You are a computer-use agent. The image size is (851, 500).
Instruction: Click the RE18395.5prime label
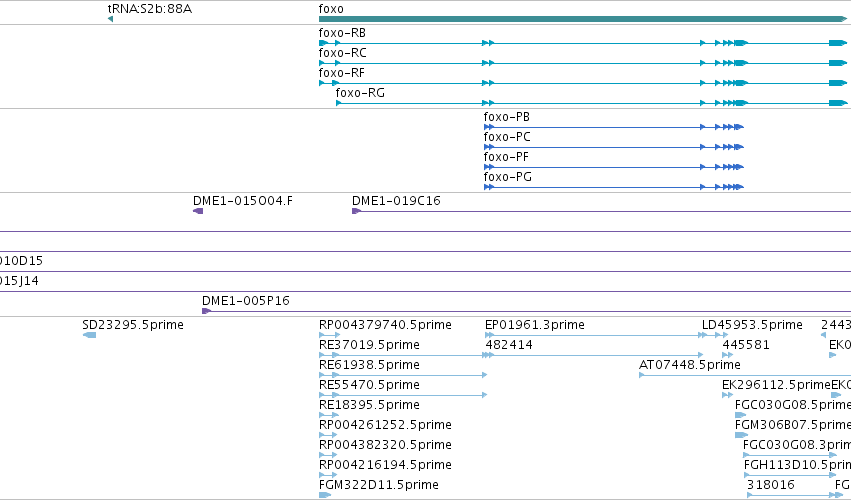click(x=369, y=405)
